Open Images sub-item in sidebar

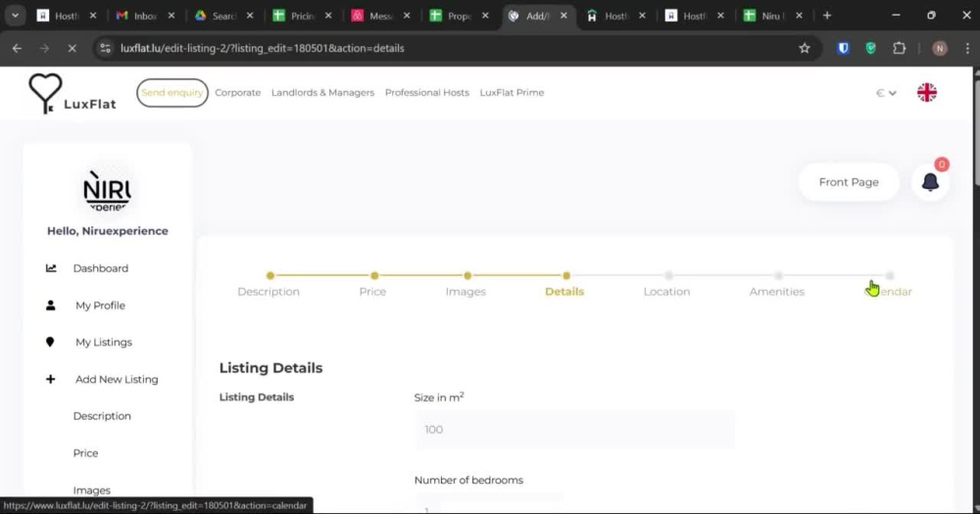point(92,491)
